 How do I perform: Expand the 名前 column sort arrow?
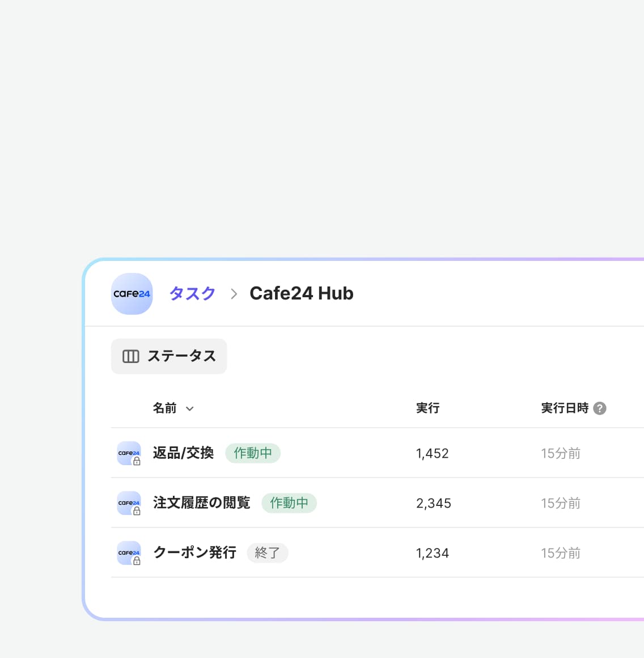coord(190,409)
